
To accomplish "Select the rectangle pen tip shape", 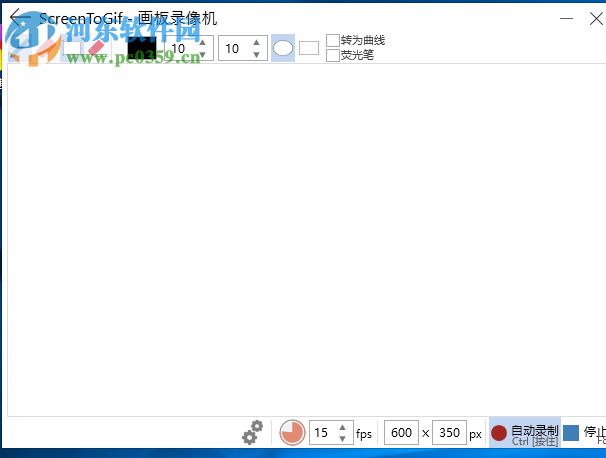I will (x=309, y=48).
